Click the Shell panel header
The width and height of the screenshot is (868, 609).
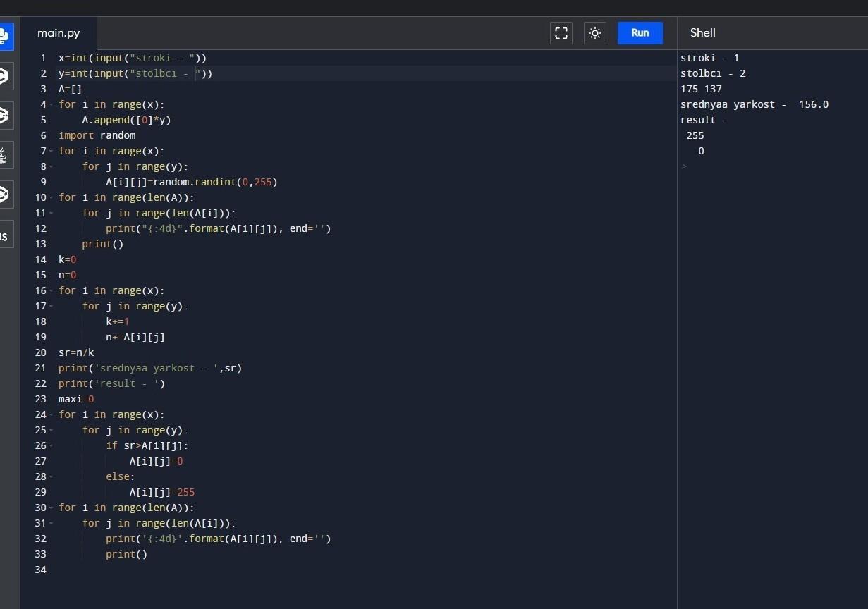tap(703, 32)
